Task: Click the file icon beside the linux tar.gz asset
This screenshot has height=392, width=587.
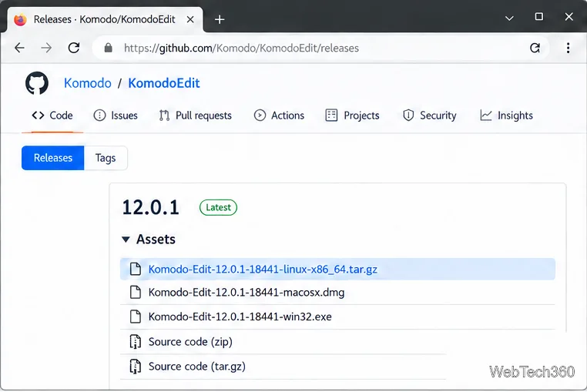Action: (x=135, y=269)
